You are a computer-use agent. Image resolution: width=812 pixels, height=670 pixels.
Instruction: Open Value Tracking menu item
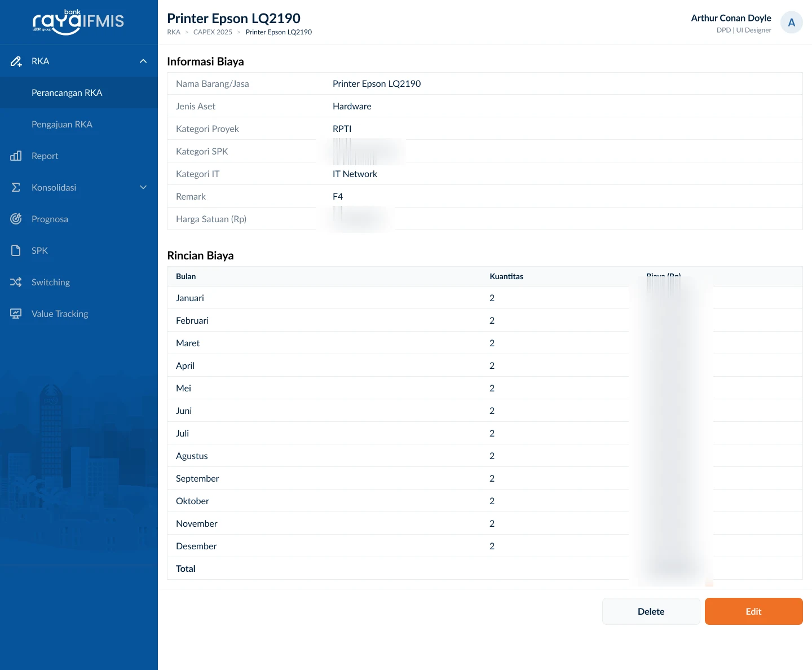pos(79,314)
